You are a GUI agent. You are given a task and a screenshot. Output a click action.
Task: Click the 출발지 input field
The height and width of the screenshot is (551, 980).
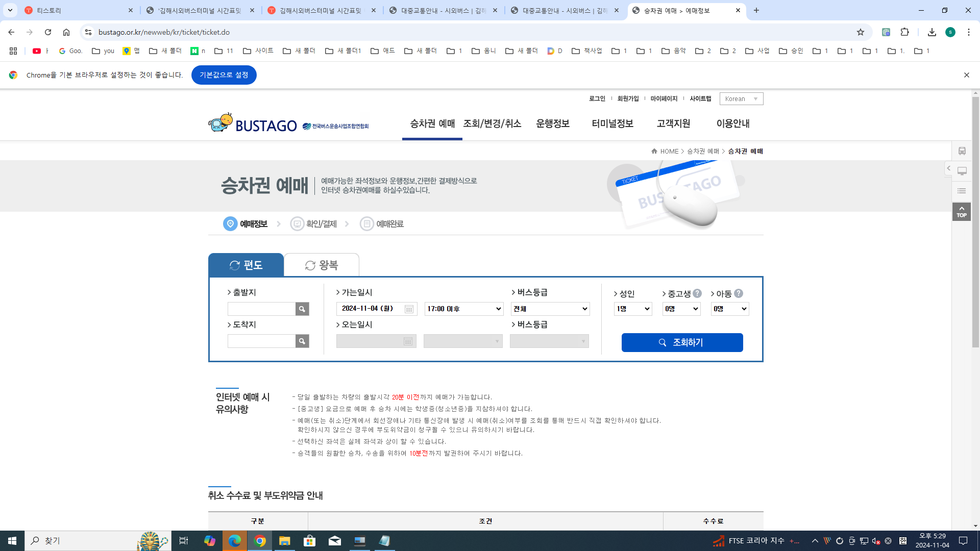click(261, 309)
